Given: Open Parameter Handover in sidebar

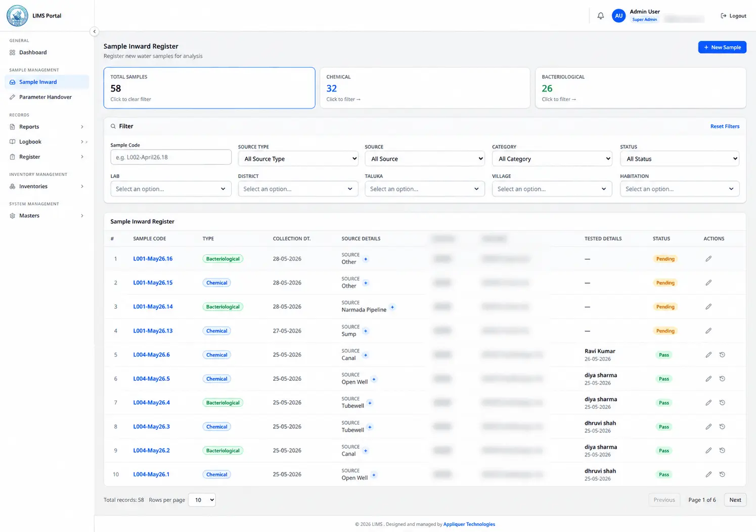Looking at the screenshot, I should (x=47, y=97).
